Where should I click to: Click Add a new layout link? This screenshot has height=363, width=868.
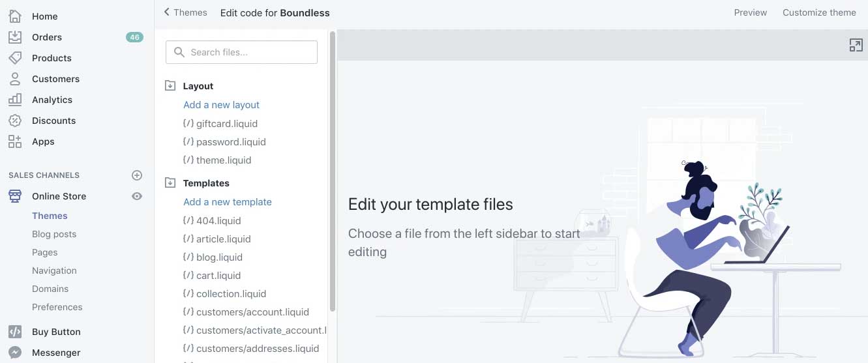(x=221, y=105)
